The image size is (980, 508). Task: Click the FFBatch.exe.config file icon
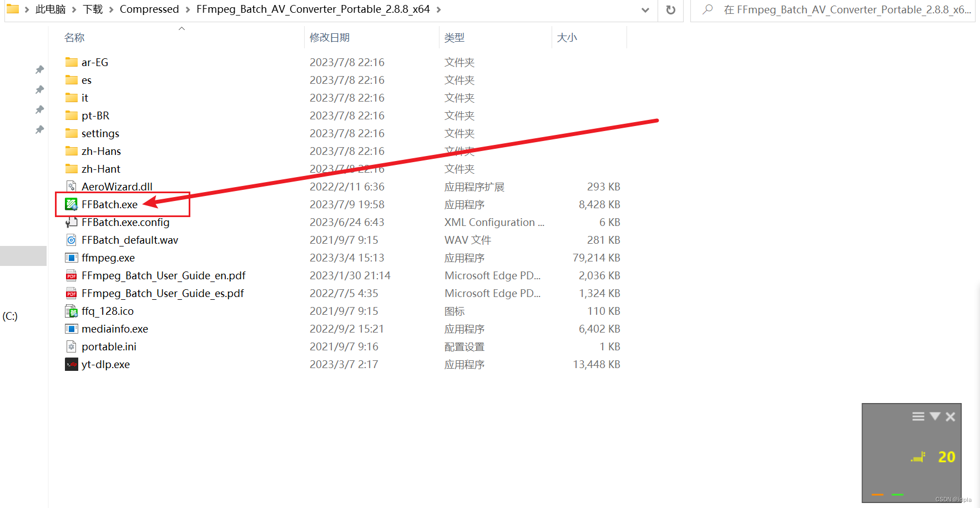click(x=71, y=222)
